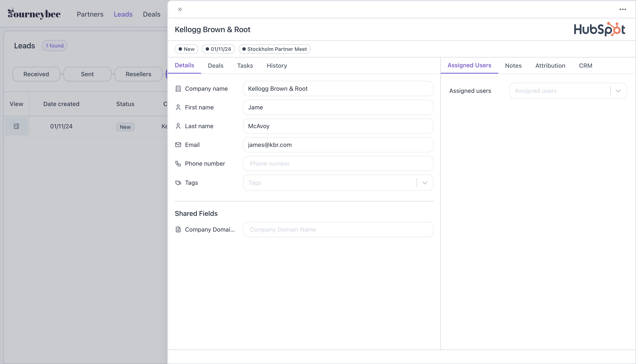The width and height of the screenshot is (636, 364).
Task: Open the three-dot more options menu
Action: (623, 10)
